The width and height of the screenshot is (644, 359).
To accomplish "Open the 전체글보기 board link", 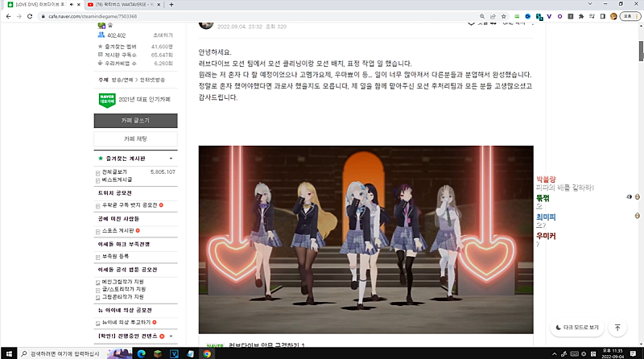I will coord(114,171).
